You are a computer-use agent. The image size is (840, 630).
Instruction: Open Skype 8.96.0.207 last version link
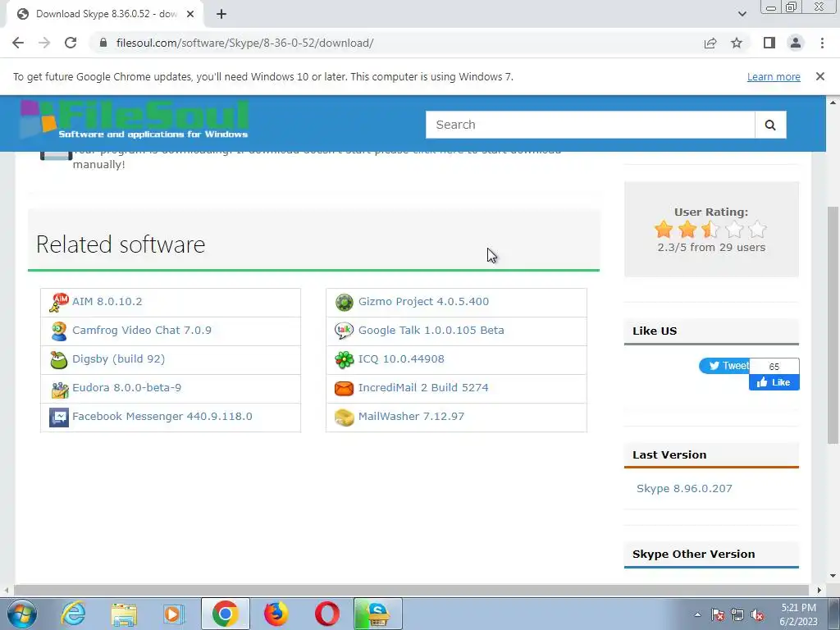[x=684, y=489]
